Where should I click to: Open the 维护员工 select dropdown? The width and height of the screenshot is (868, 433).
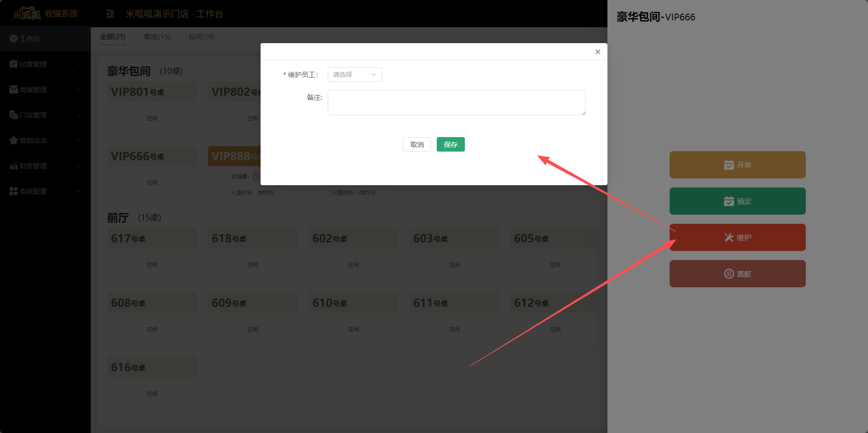[x=355, y=74]
